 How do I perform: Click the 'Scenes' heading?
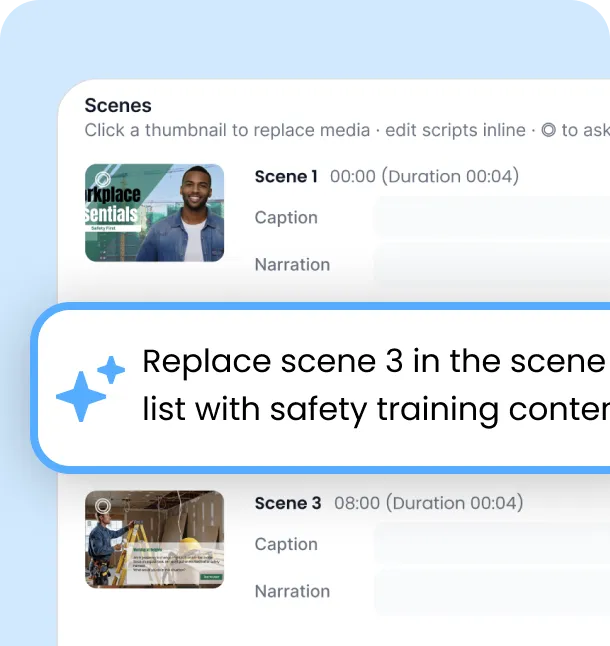[118, 105]
